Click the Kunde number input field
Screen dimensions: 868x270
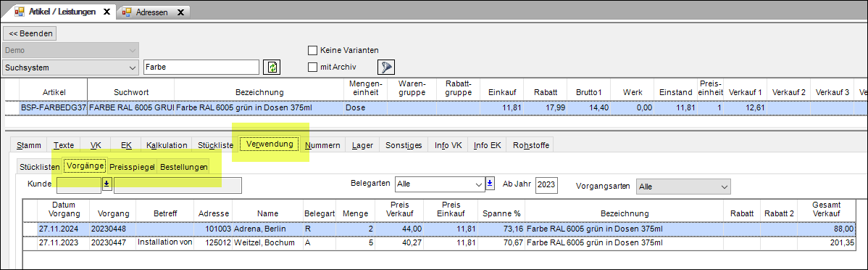(78, 185)
